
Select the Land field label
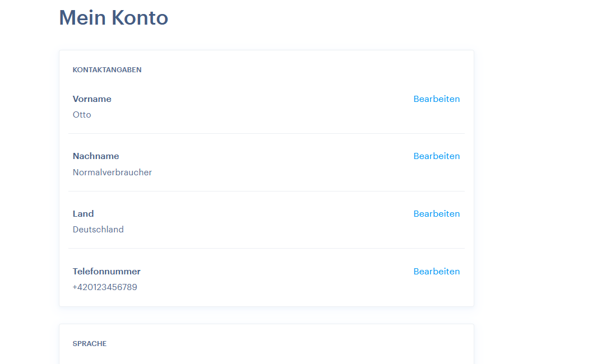click(x=83, y=213)
